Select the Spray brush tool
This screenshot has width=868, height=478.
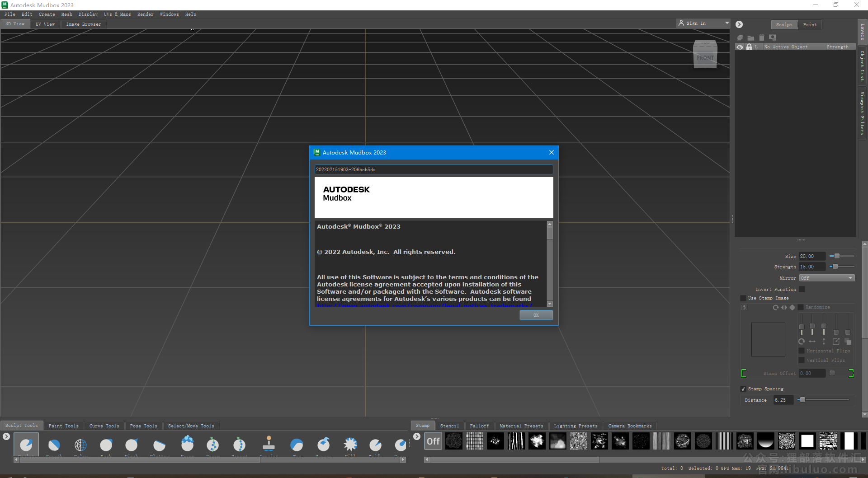tap(213, 445)
